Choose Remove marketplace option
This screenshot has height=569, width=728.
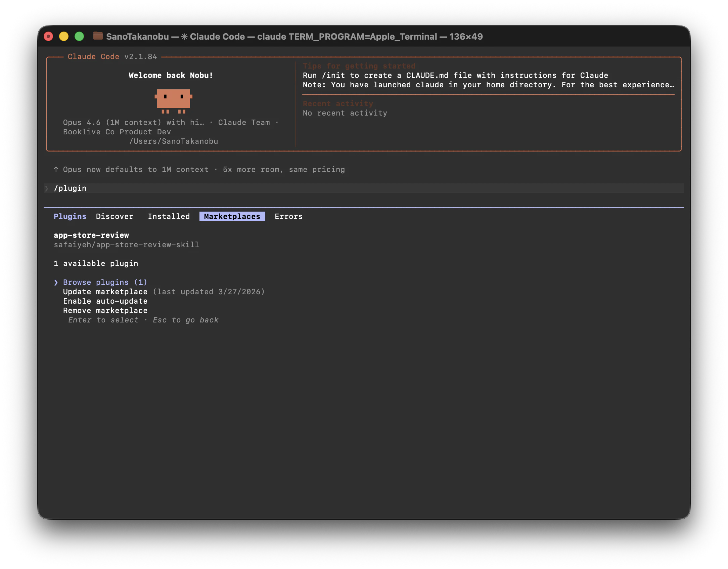(x=105, y=310)
